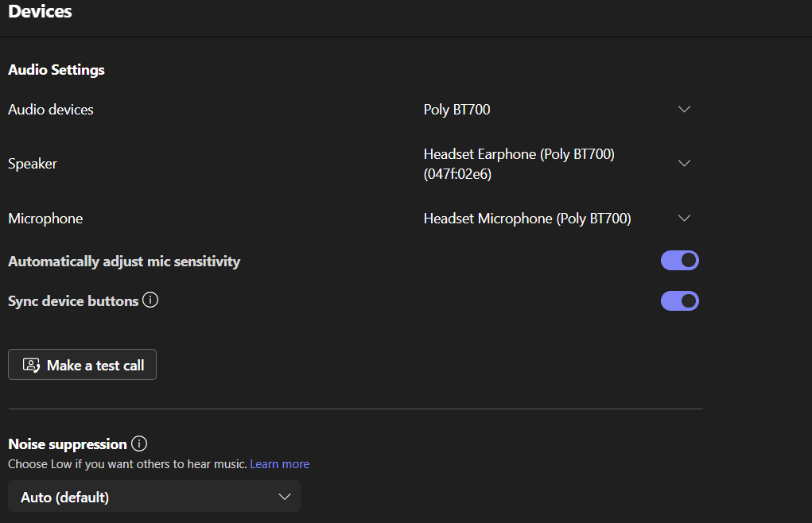This screenshot has height=523, width=812.
Task: Select the Poly BT700 audio device value
Action: coord(457,110)
